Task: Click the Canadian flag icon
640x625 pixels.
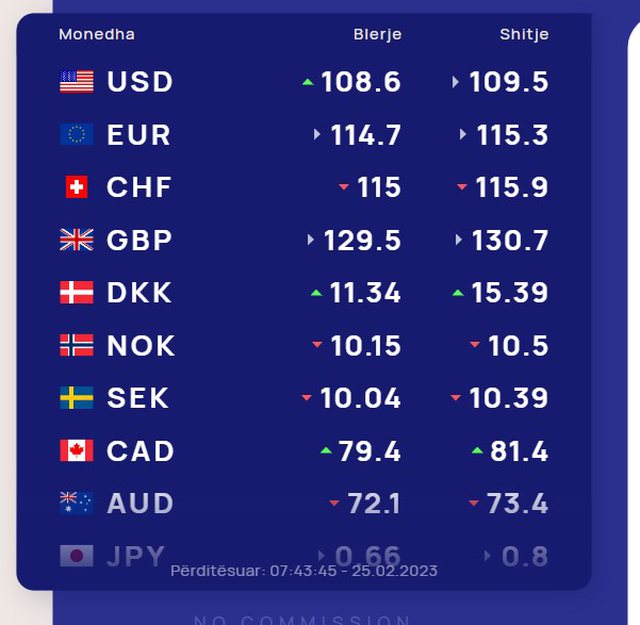Action: (x=76, y=451)
